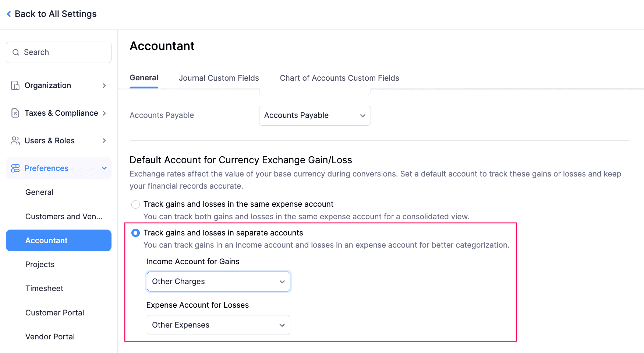This screenshot has height=353, width=644.
Task: Open Chart of Accounts Custom Fields tab
Action: tap(339, 78)
